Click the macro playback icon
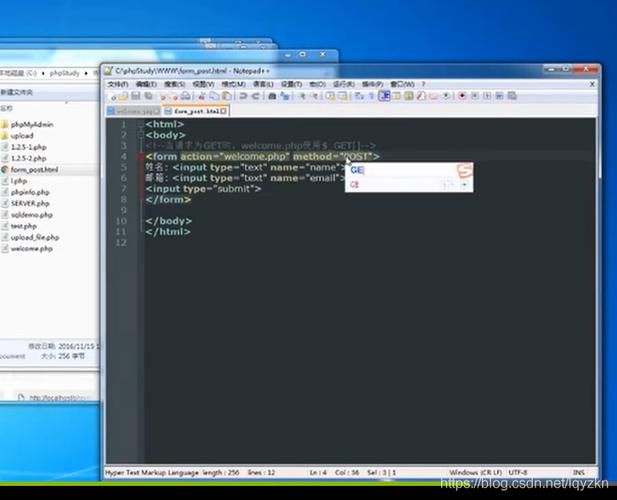The width and height of the screenshot is (617, 500). pos(487,96)
